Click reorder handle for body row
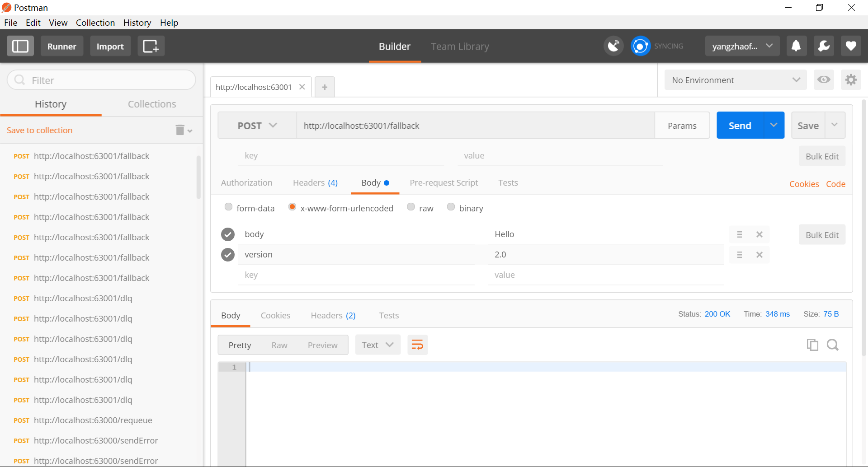 [x=740, y=234]
